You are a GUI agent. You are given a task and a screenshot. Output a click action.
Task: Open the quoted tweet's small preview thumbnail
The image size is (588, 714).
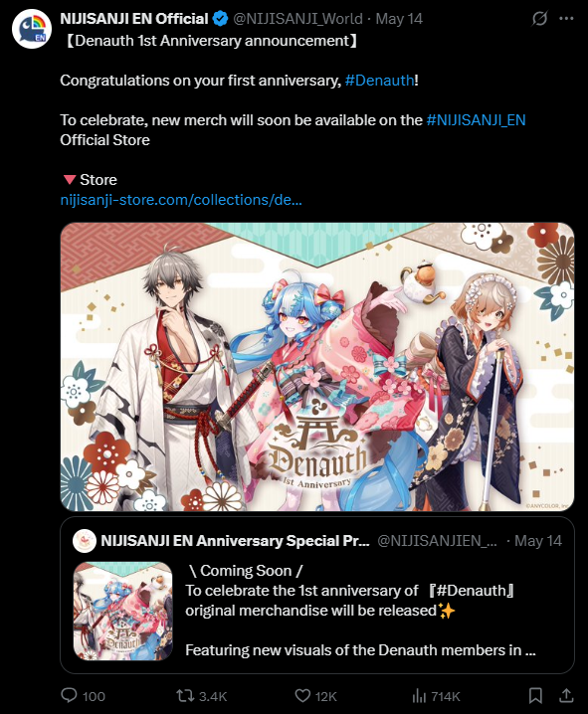point(123,612)
